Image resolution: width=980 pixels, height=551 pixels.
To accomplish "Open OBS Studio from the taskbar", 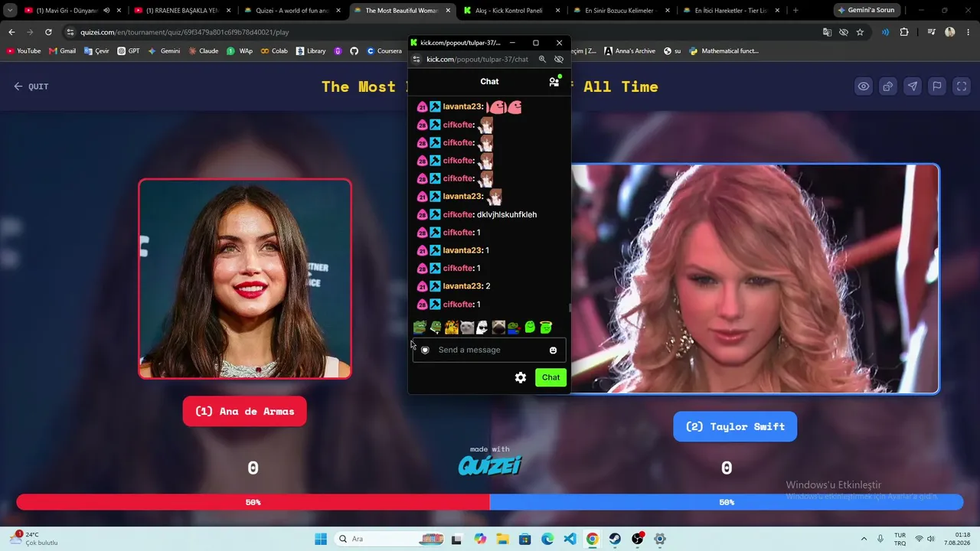I will coord(638,539).
